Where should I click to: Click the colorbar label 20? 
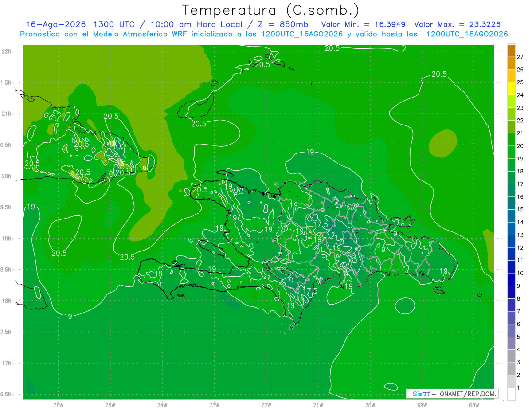click(x=520, y=146)
